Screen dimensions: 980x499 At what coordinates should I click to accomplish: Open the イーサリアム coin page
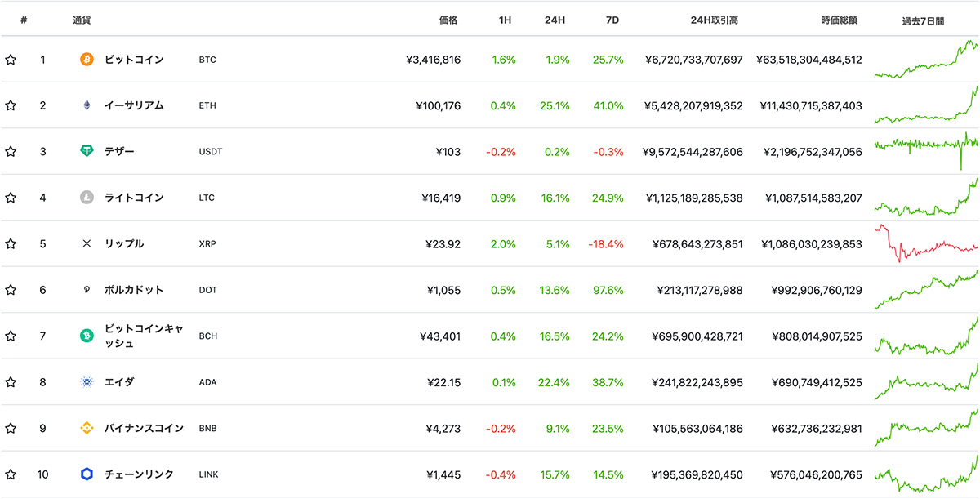click(x=134, y=105)
